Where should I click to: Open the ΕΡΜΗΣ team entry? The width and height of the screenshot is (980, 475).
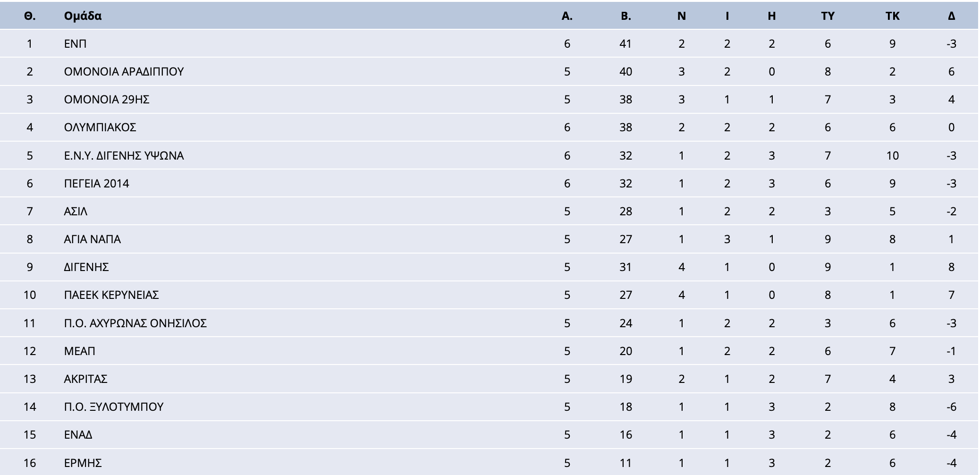coord(83,463)
